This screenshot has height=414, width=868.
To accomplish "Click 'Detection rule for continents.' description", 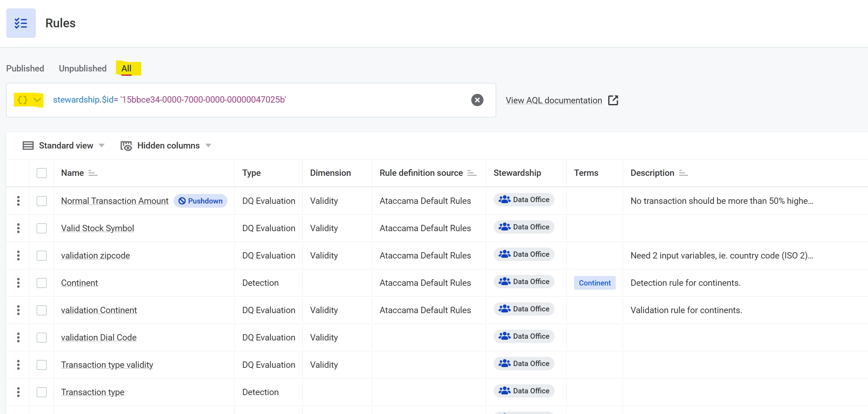I will (x=685, y=283).
